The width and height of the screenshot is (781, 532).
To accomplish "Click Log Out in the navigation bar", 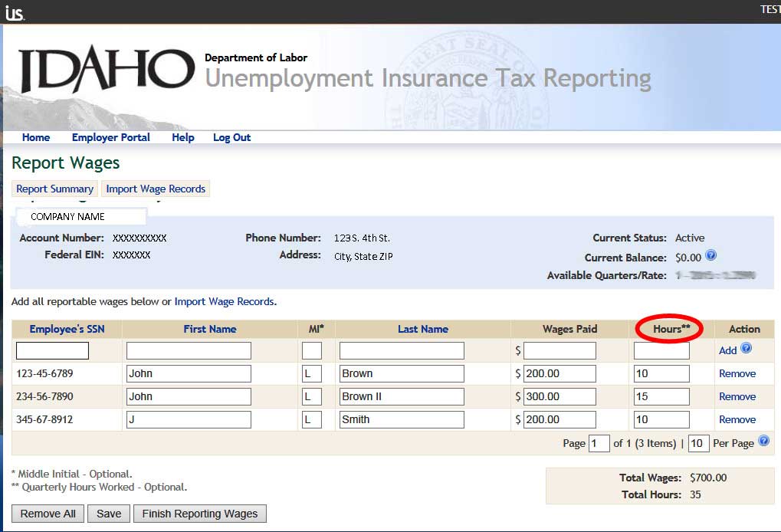I will pos(231,137).
